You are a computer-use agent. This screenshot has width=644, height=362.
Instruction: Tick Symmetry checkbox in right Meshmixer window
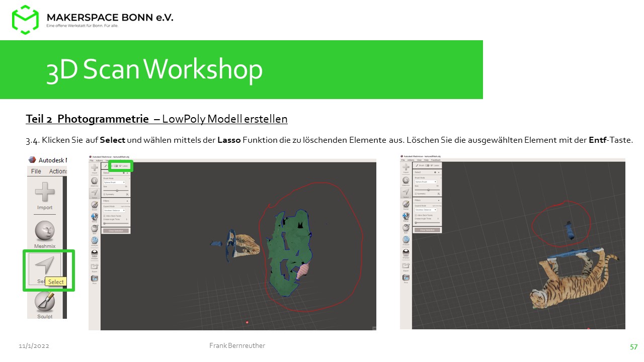click(x=416, y=194)
